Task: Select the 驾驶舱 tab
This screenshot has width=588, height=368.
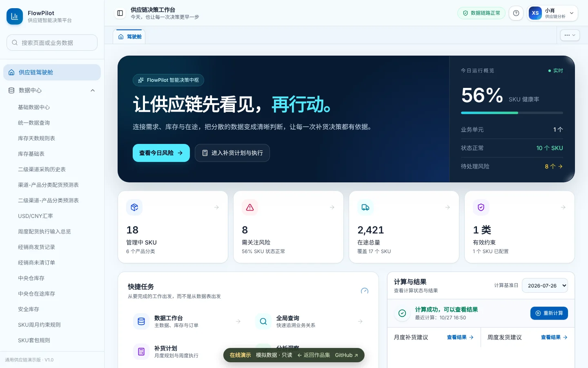Action: coord(129,37)
